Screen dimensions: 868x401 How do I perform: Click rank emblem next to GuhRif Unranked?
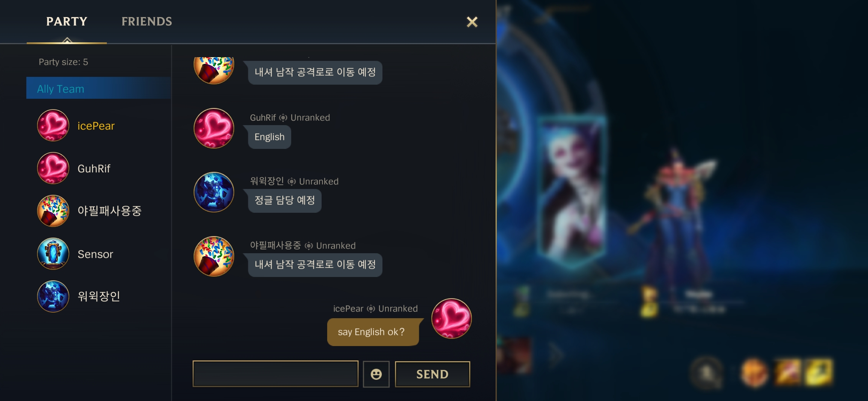(283, 118)
